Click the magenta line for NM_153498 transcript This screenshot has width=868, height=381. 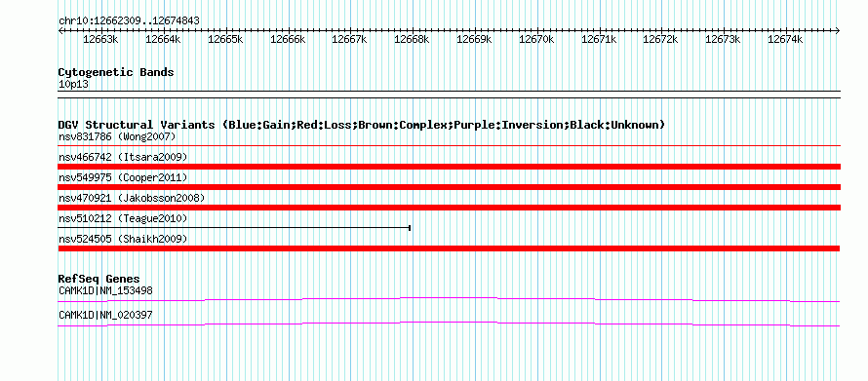tap(449, 300)
